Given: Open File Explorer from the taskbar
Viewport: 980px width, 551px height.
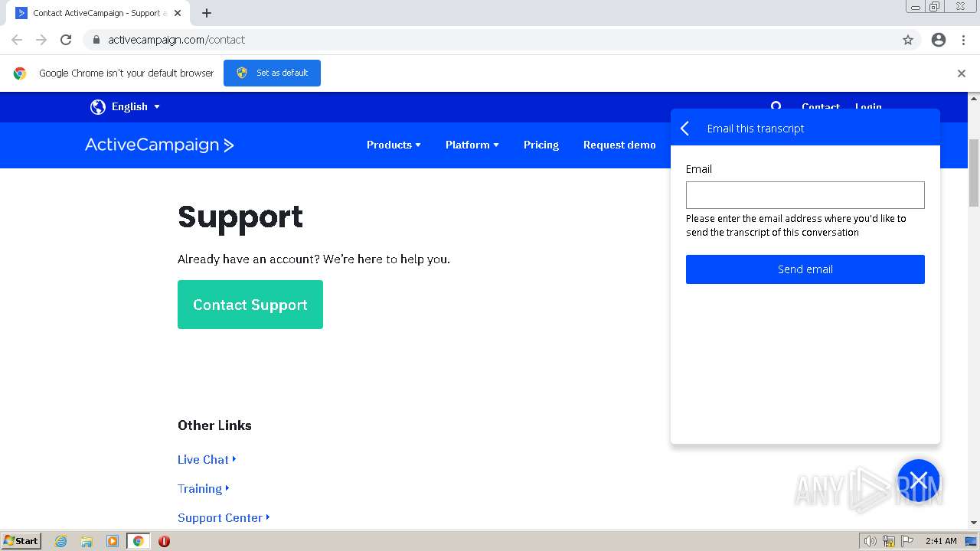Looking at the screenshot, I should (x=87, y=541).
